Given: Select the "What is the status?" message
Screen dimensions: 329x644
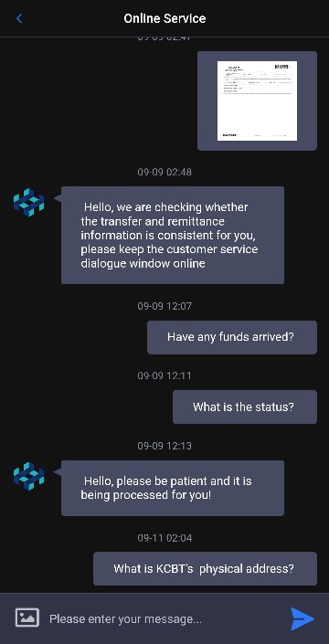Looking at the screenshot, I should 245,407.
